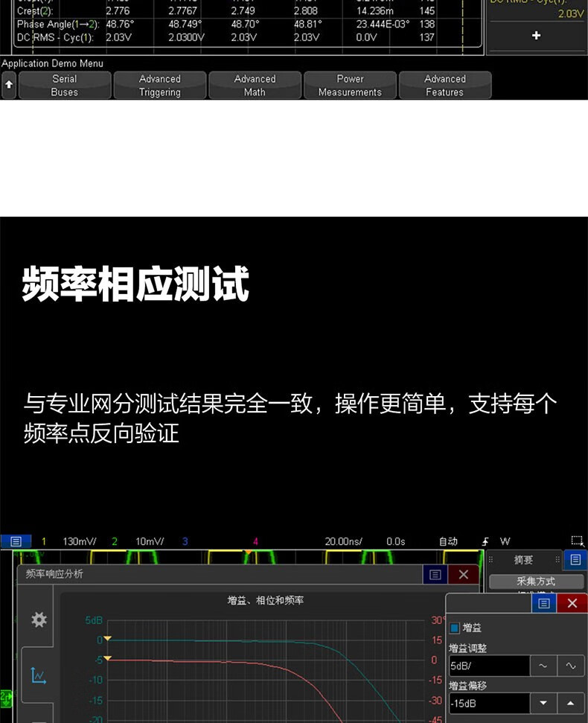Open the Power Measurements demo

(x=349, y=86)
